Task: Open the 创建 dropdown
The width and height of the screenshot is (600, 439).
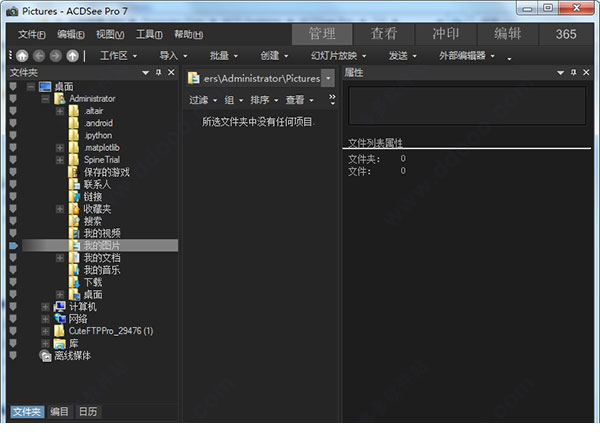Action: click(274, 56)
